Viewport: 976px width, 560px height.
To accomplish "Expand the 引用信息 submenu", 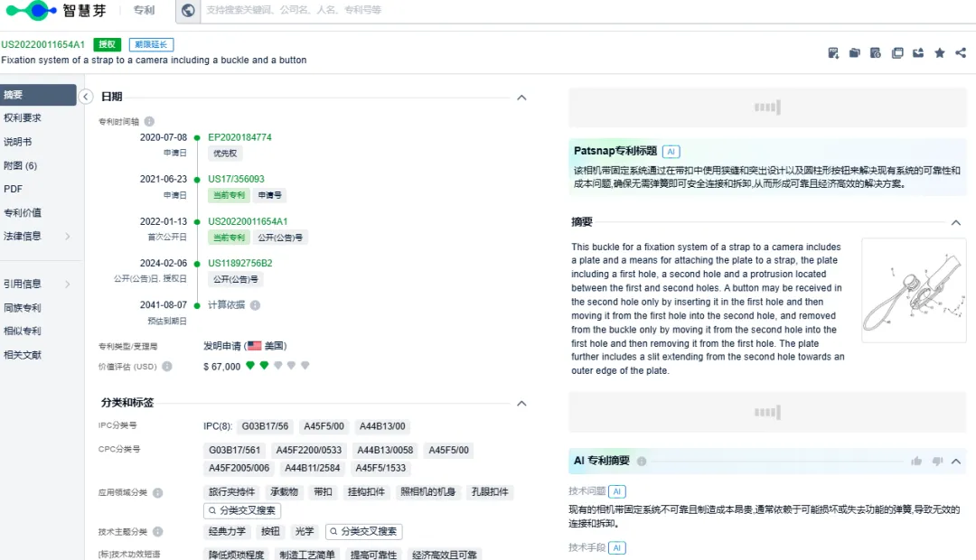I will [68, 285].
